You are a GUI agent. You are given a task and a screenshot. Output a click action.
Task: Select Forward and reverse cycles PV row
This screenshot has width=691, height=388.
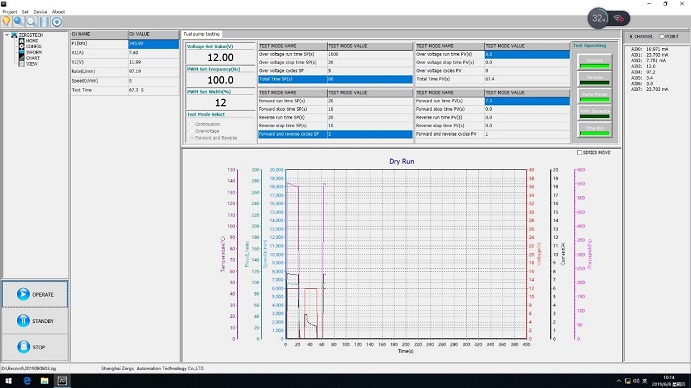pos(493,134)
